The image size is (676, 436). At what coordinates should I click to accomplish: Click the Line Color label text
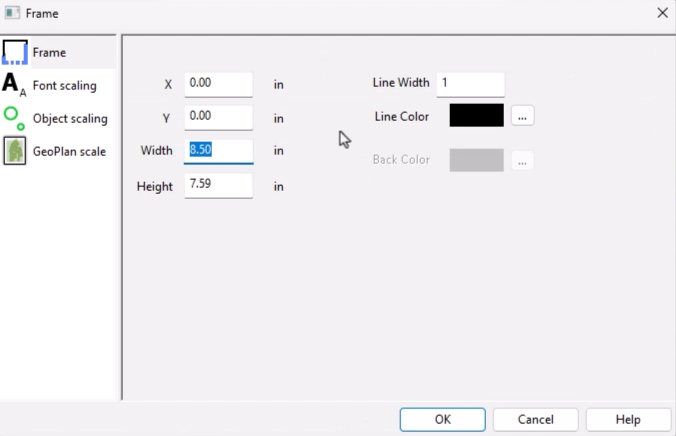(x=402, y=116)
